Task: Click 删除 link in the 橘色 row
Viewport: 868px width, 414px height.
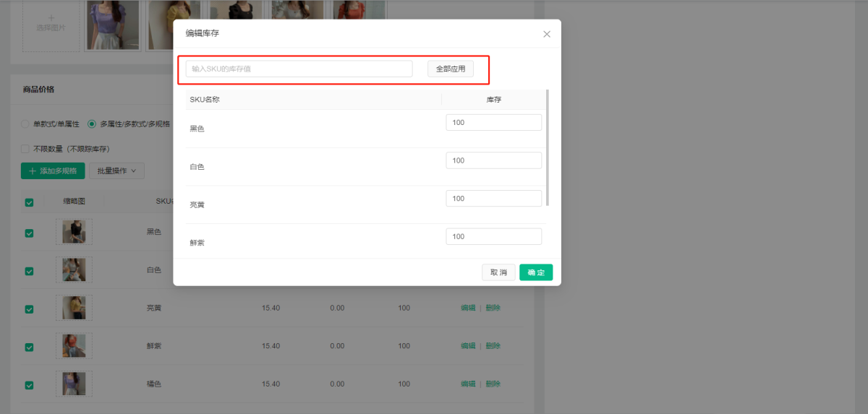Action: pyautogui.click(x=493, y=384)
